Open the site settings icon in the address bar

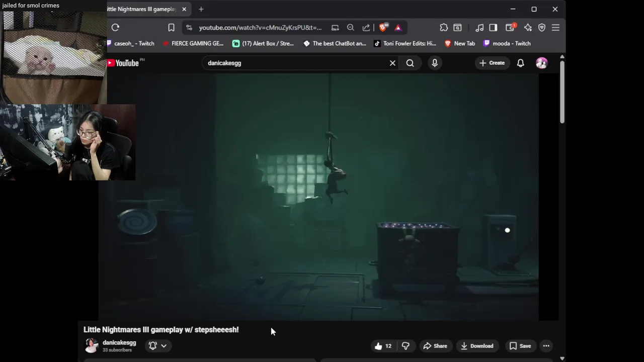pyautogui.click(x=189, y=28)
